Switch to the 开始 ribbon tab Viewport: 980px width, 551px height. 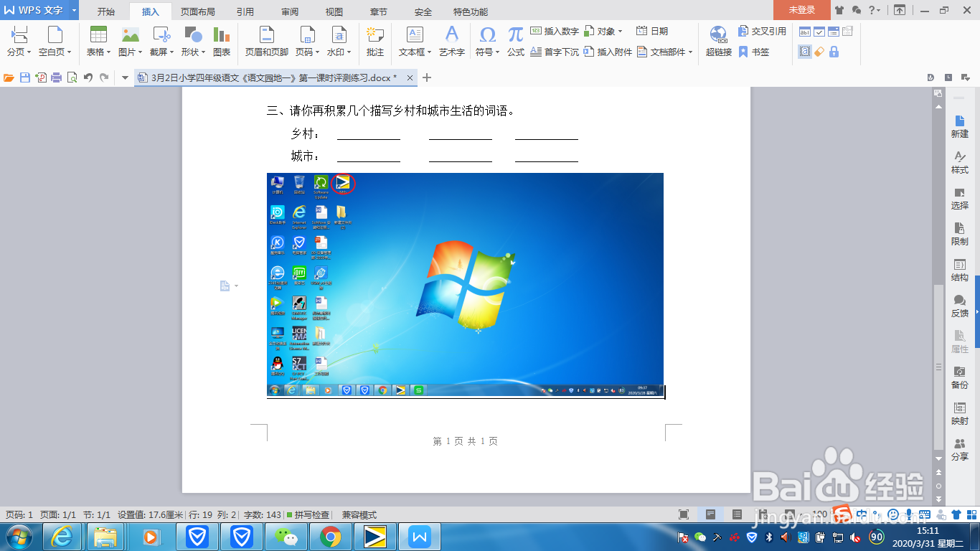coord(105,11)
